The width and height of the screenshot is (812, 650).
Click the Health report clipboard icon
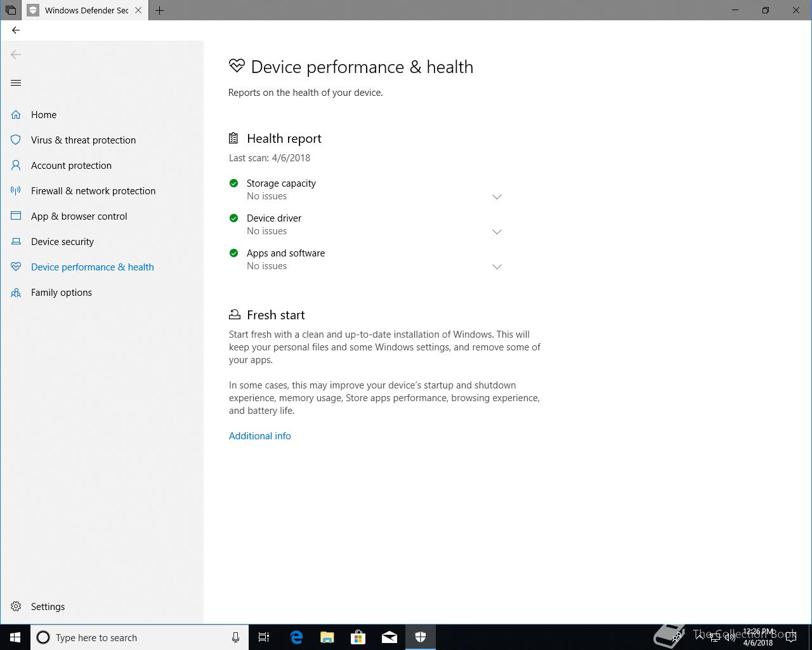point(233,138)
